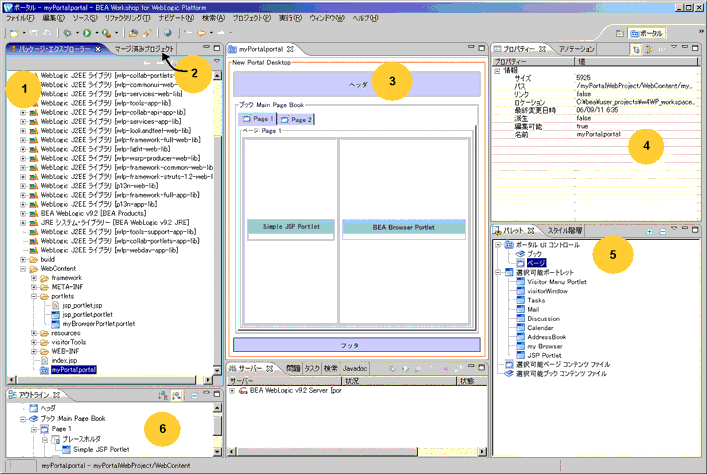Viewport: 707px width, 474px height.
Task: Click the New wizard toolbar icon
Action: coord(14,33)
